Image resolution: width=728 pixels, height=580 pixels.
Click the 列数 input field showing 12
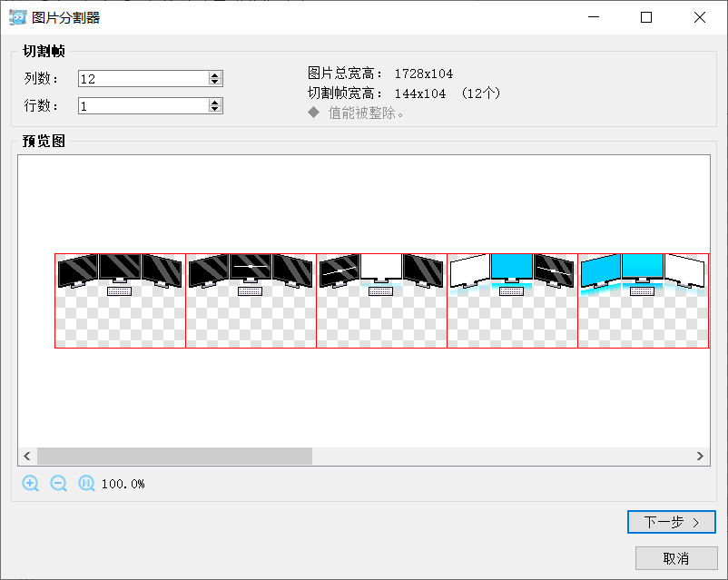coord(143,79)
